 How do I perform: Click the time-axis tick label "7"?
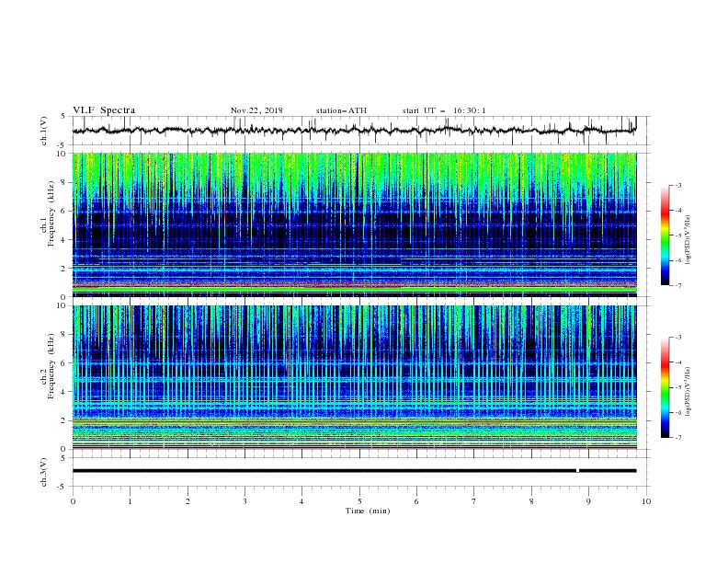[474, 501]
